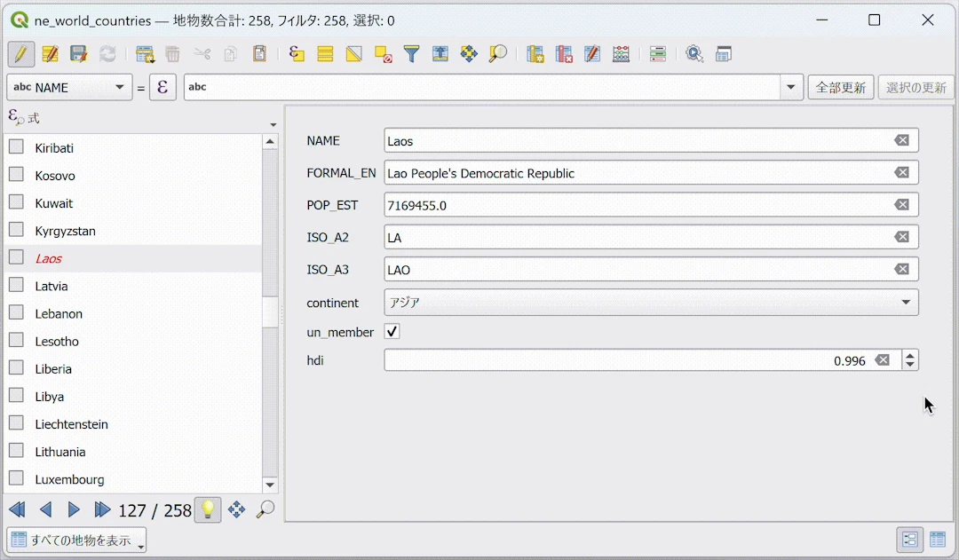This screenshot has height=560, width=959.
Task: Toggle the lightbulb highlight feature button
Action: point(208,509)
